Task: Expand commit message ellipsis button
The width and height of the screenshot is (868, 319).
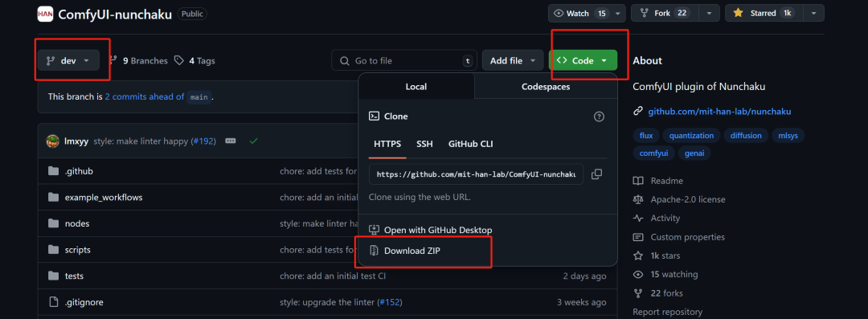Action: pyautogui.click(x=231, y=141)
